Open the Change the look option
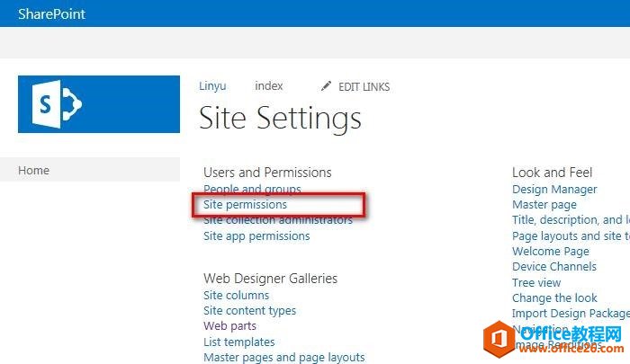Viewport: 630px width, 364px height. 554,298
